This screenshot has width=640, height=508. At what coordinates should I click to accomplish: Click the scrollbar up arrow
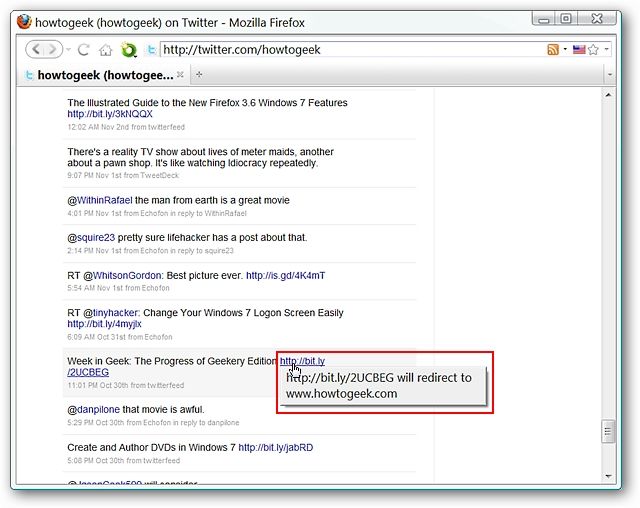(x=608, y=95)
